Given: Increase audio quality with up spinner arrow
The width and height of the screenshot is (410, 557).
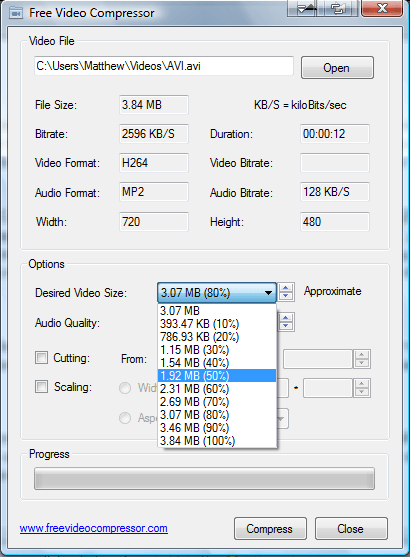Looking at the screenshot, I should coord(286,318).
